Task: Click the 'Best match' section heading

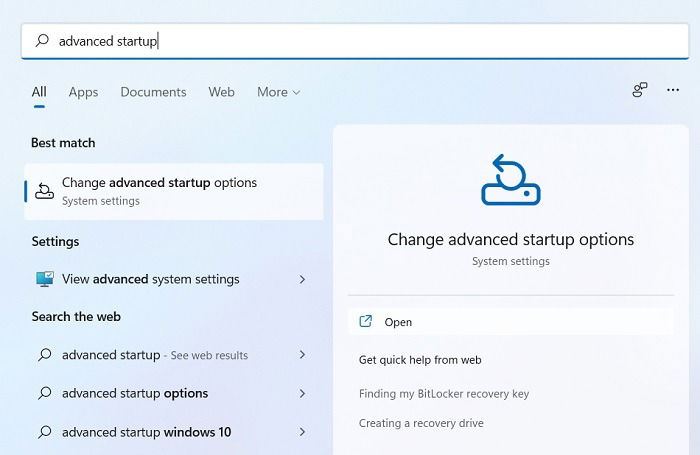Action: [63, 143]
